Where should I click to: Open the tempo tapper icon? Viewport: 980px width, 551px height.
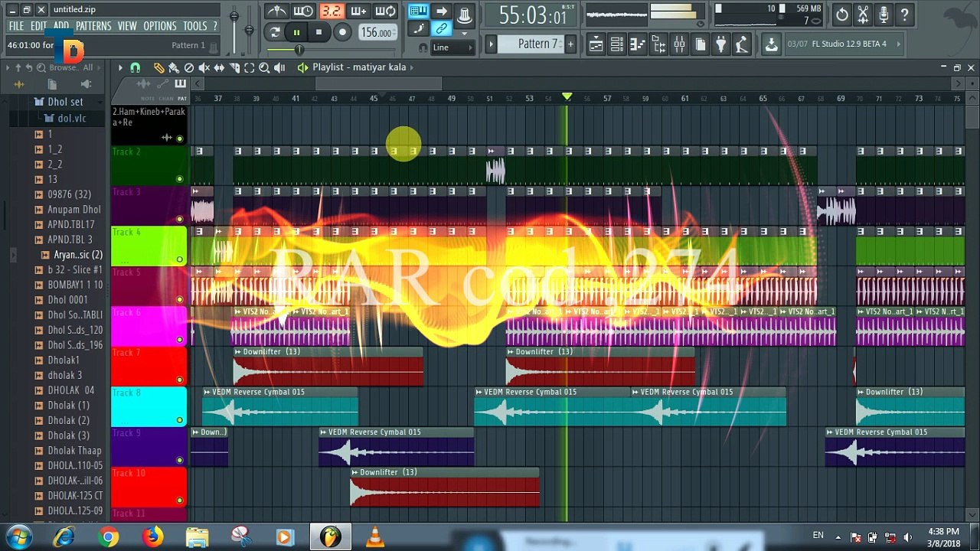(741, 44)
